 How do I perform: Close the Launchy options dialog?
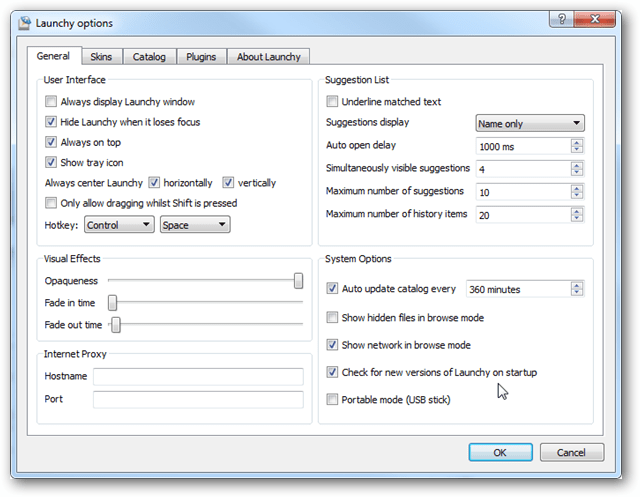tap(595, 19)
